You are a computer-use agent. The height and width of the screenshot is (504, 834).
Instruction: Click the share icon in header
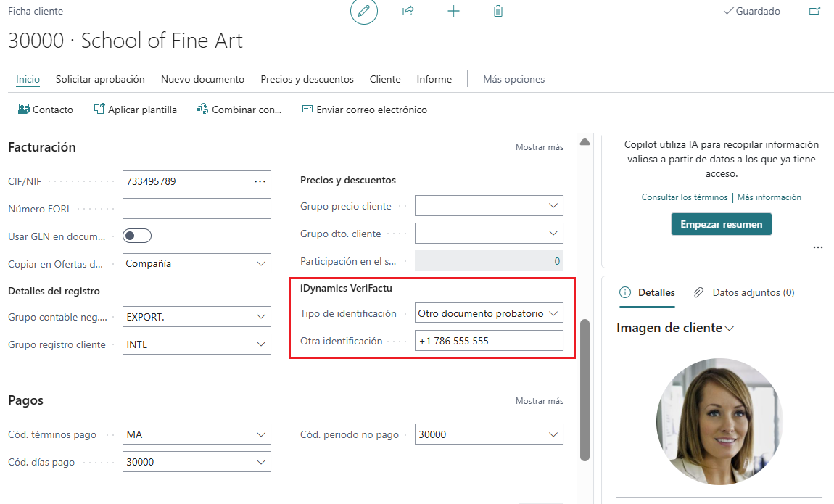point(408,12)
